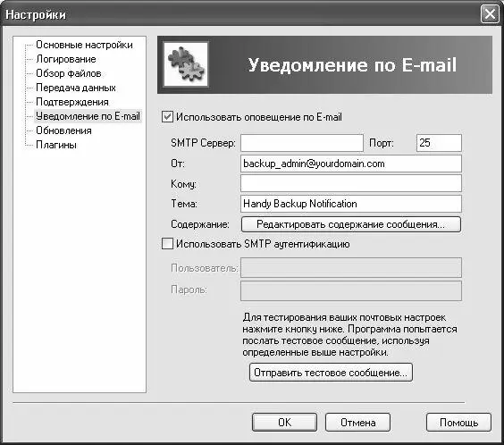Select Уведомление по E-mail tree item

88,116
